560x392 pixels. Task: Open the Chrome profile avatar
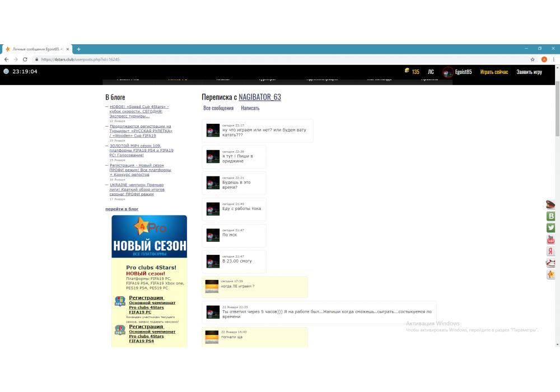pyautogui.click(x=544, y=59)
